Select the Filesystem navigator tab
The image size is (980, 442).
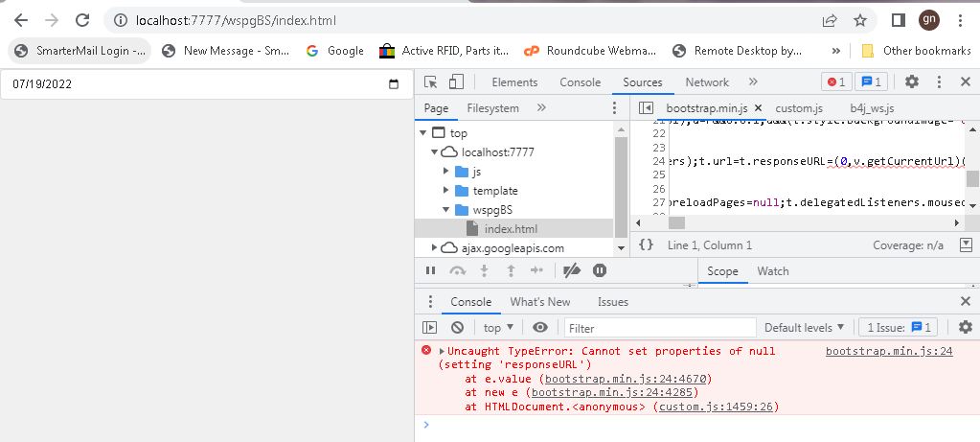[x=493, y=108]
